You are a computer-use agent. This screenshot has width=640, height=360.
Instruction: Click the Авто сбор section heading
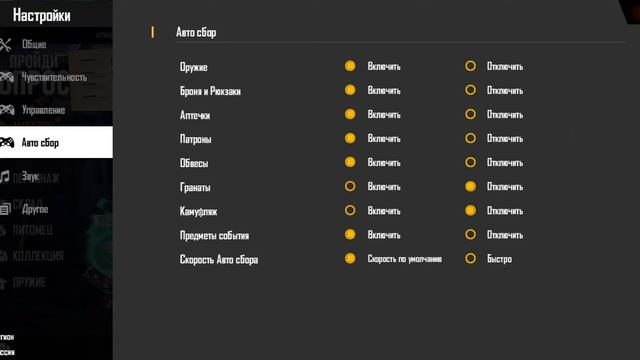click(196, 32)
